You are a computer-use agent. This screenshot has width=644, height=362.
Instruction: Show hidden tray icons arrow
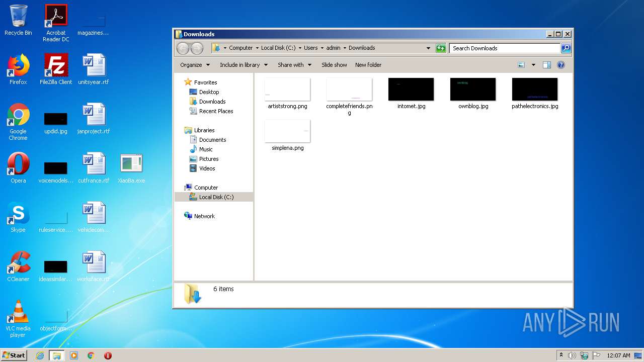[561, 355]
